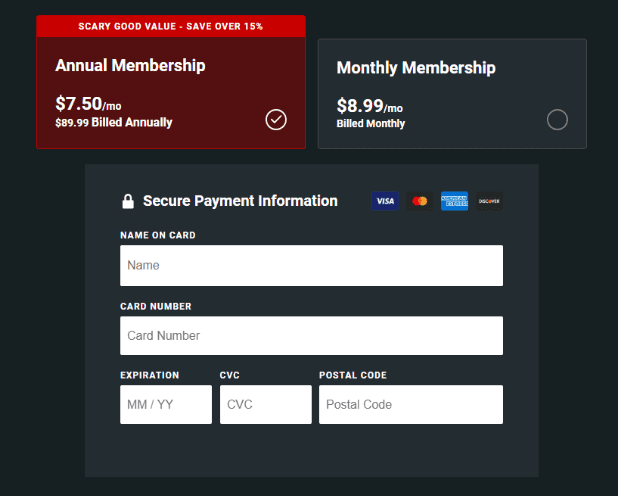Click the "$7.50/mo" price text
The image size is (618, 496).
tap(88, 104)
